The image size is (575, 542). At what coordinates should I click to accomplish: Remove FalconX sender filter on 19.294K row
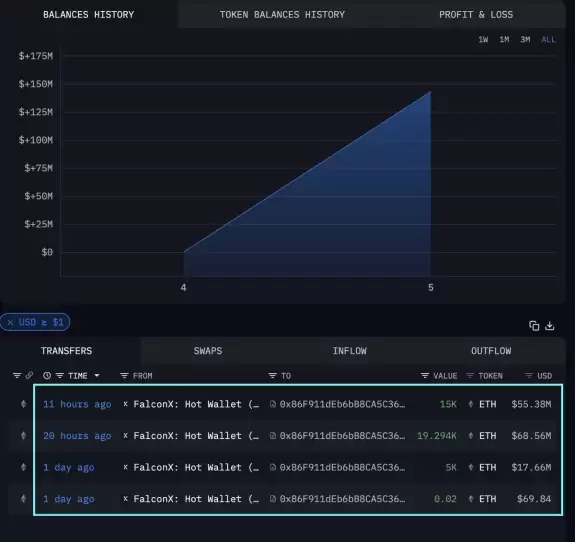(x=125, y=435)
